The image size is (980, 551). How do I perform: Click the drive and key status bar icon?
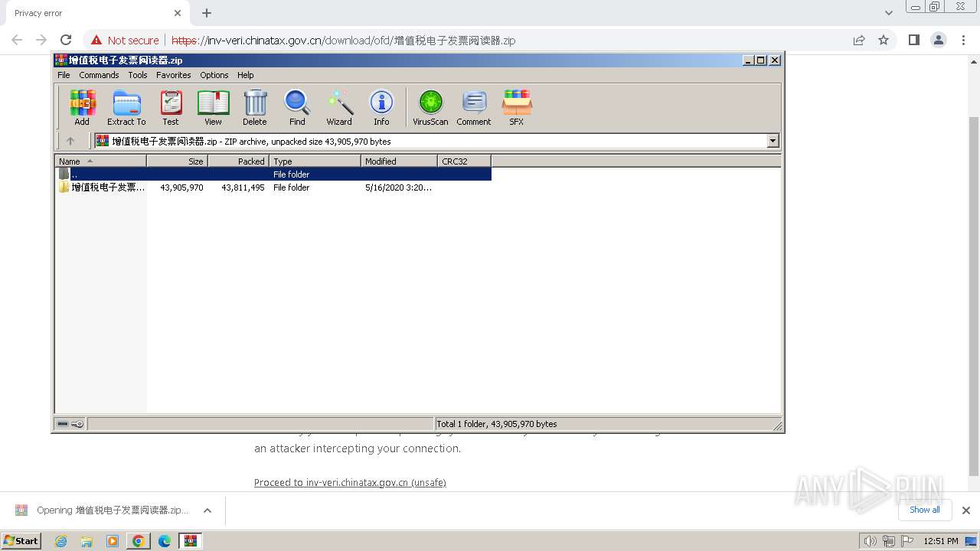(70, 424)
